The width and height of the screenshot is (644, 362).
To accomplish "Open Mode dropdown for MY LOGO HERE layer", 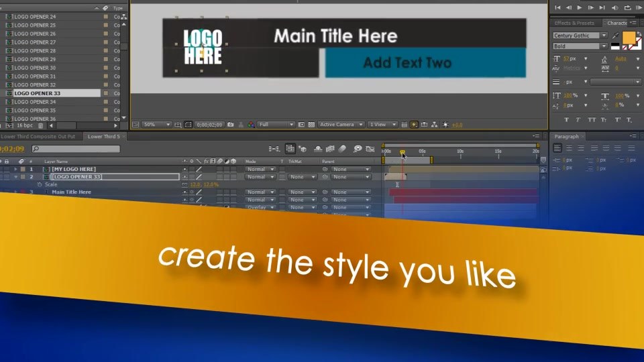I will pyautogui.click(x=260, y=169).
